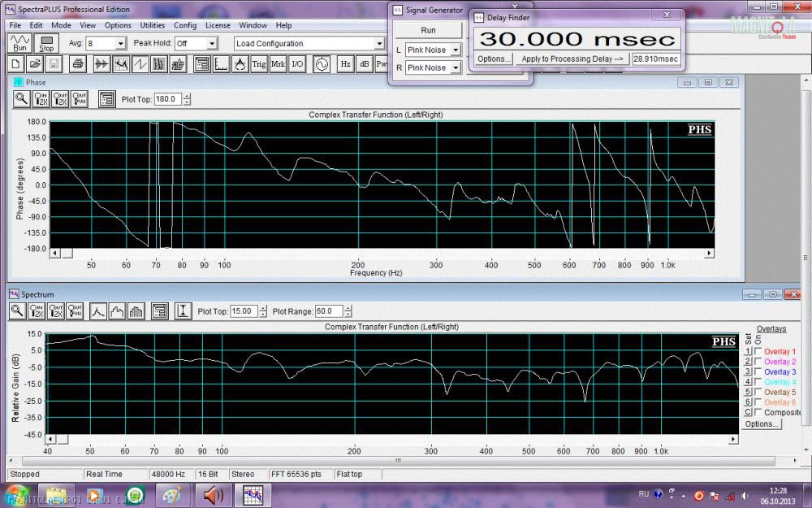
Task: Click the 28.910msec delay field
Action: [656, 59]
